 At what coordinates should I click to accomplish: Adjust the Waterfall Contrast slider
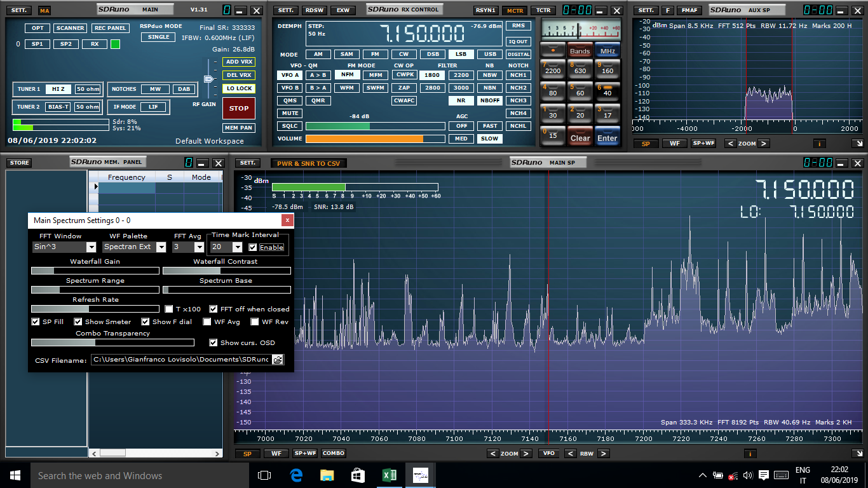[x=226, y=271]
